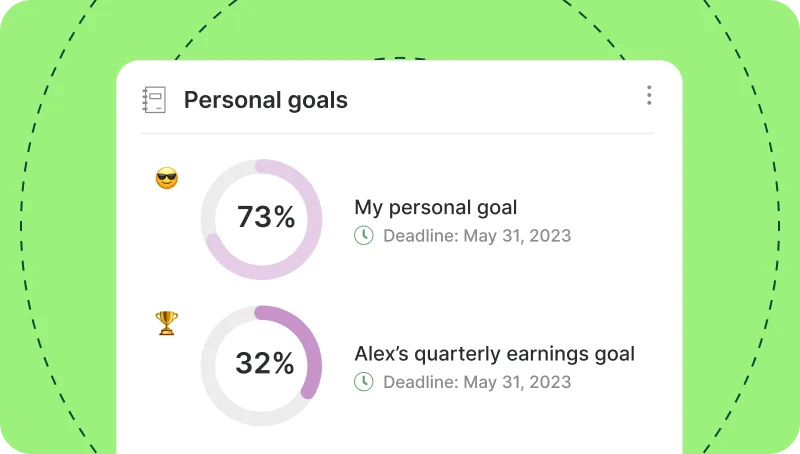The image size is (800, 454).
Task: Click the trophy emoji icon
Action: point(167,323)
